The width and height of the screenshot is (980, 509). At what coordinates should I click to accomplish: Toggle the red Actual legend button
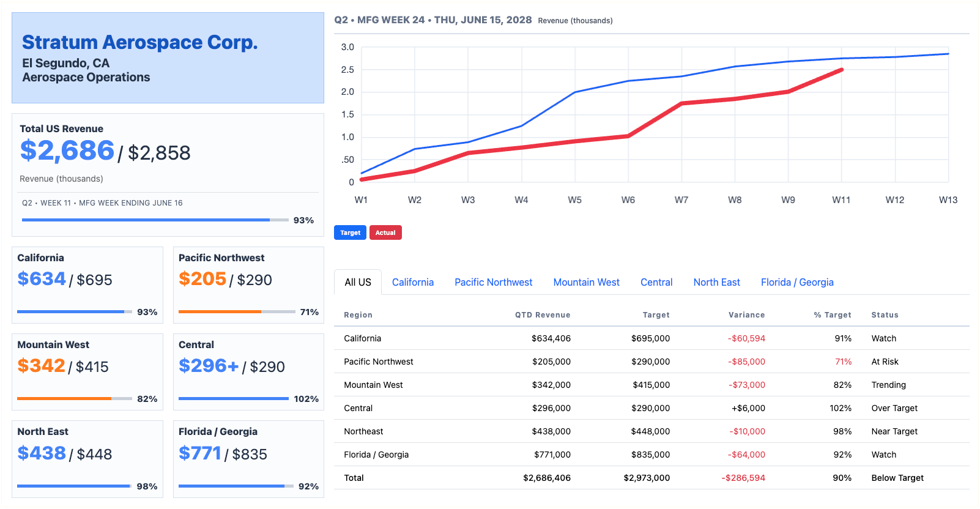tap(385, 232)
